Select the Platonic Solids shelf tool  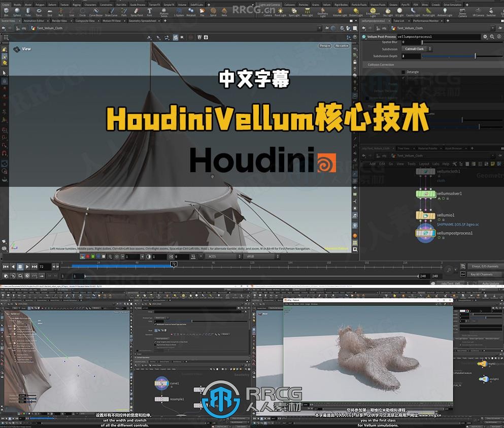pos(164,13)
